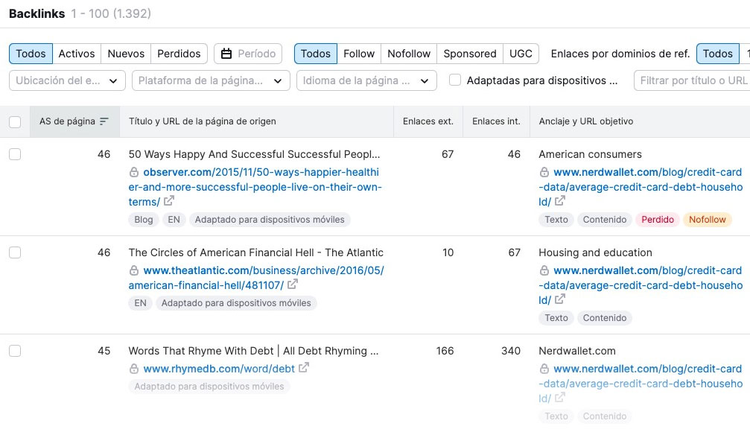Click Enlaces int. column header

496,122
